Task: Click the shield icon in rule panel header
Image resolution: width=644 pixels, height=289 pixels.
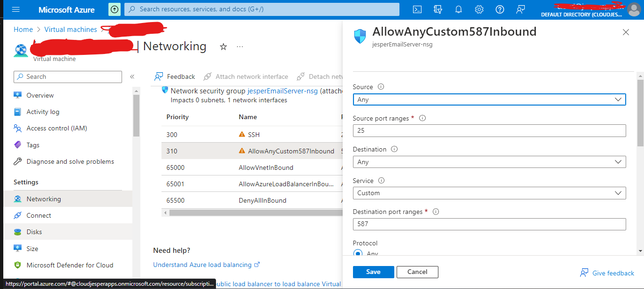Action: [360, 36]
